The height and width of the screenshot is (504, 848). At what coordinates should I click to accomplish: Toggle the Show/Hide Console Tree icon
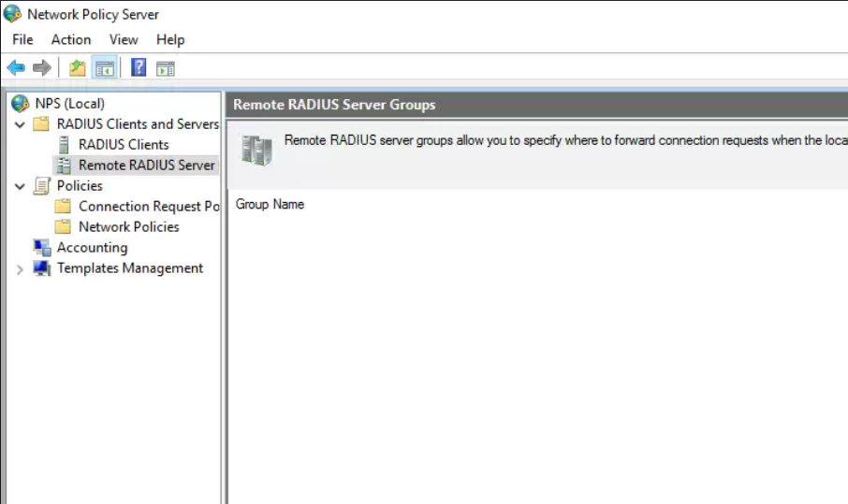tap(105, 68)
